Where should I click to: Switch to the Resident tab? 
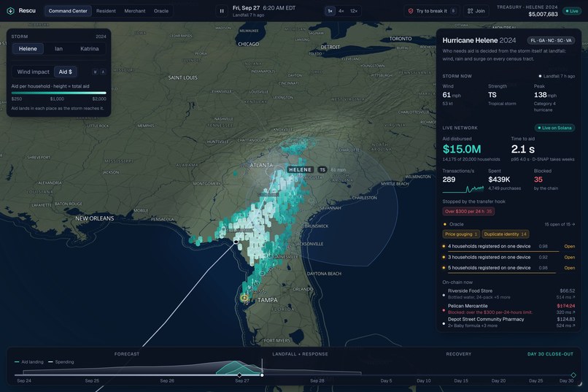click(106, 11)
